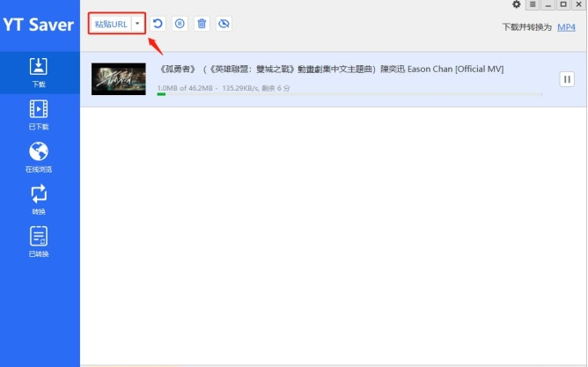Image resolution: width=588 pixels, height=367 pixels.
Task: Open the 已转换 converted list icon
Action: tap(39, 241)
